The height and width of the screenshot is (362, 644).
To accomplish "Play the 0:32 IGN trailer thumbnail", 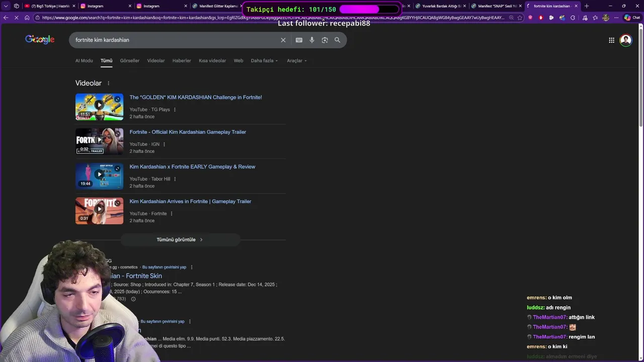I will click(x=99, y=141).
